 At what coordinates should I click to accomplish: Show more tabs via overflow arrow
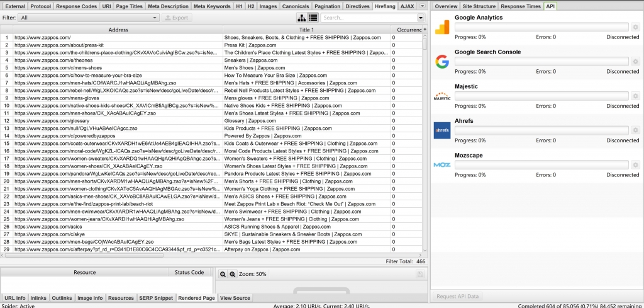422,6
